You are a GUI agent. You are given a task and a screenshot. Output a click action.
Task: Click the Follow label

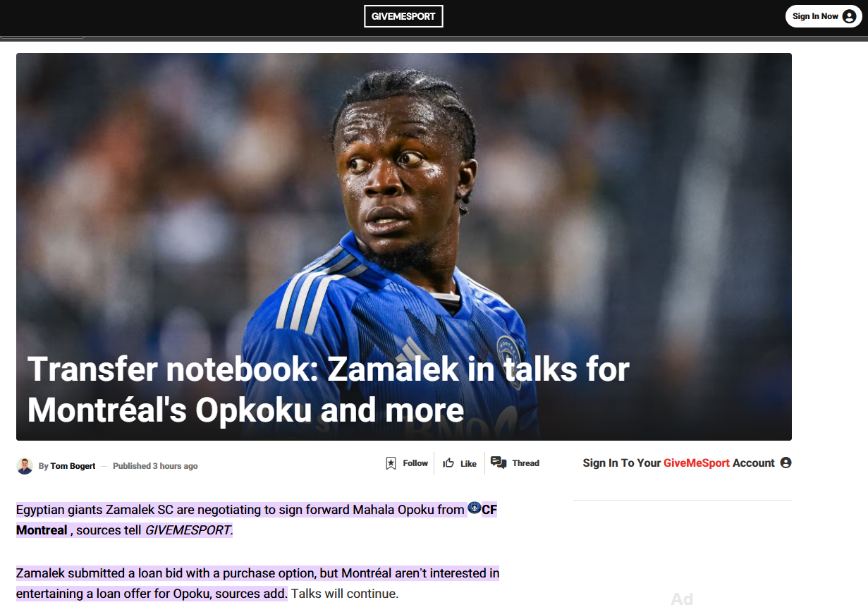coord(415,463)
